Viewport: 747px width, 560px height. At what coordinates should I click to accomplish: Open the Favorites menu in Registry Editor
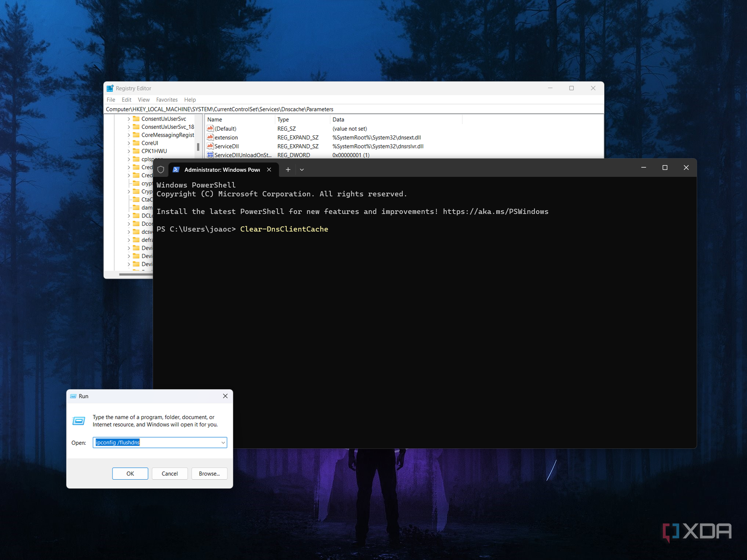pos(167,100)
